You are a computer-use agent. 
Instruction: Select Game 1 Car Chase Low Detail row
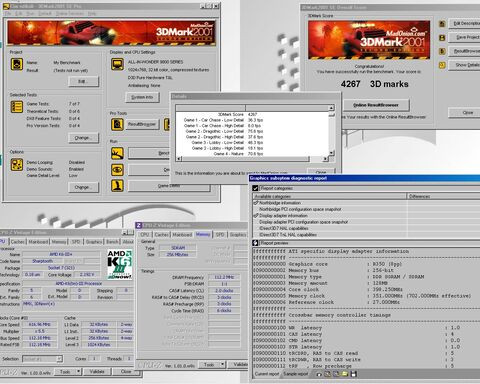pyautogui.click(x=223, y=120)
